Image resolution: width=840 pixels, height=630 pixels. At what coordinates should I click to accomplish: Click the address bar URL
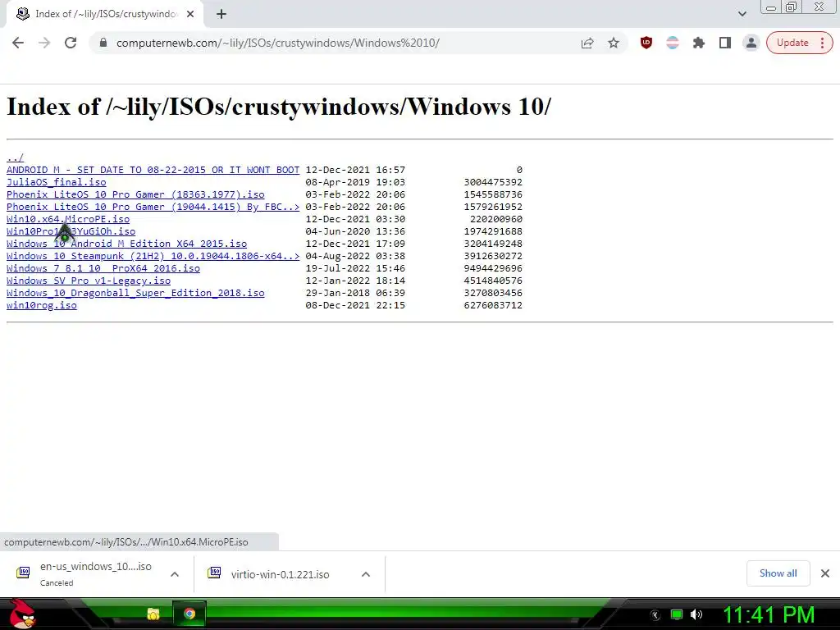pyautogui.click(x=277, y=43)
